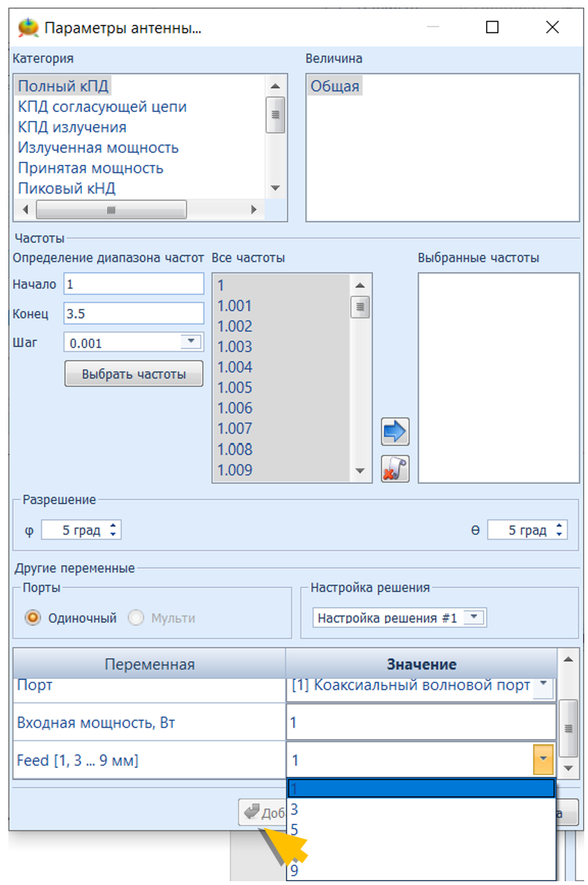
Task: Click the Конец frequency input field
Action: (134, 313)
